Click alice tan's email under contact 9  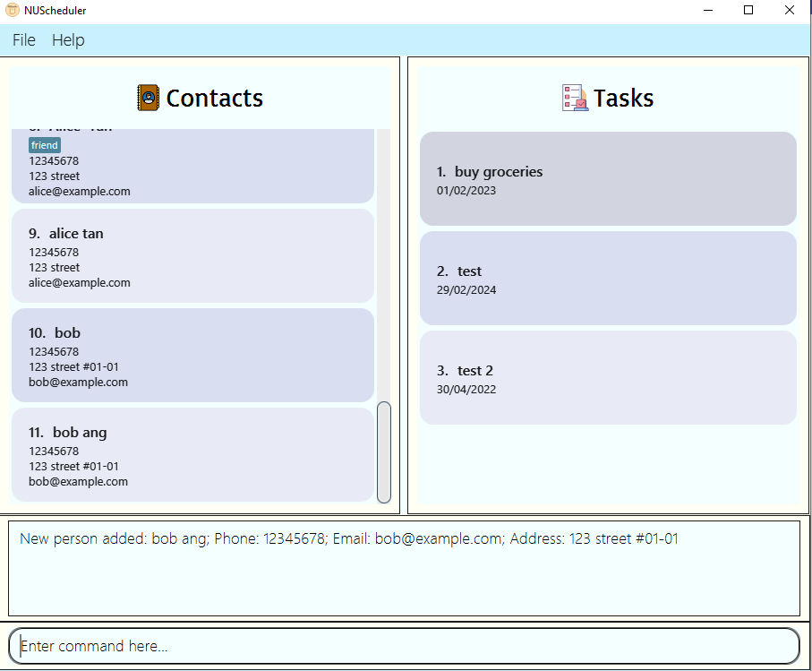[x=80, y=282]
